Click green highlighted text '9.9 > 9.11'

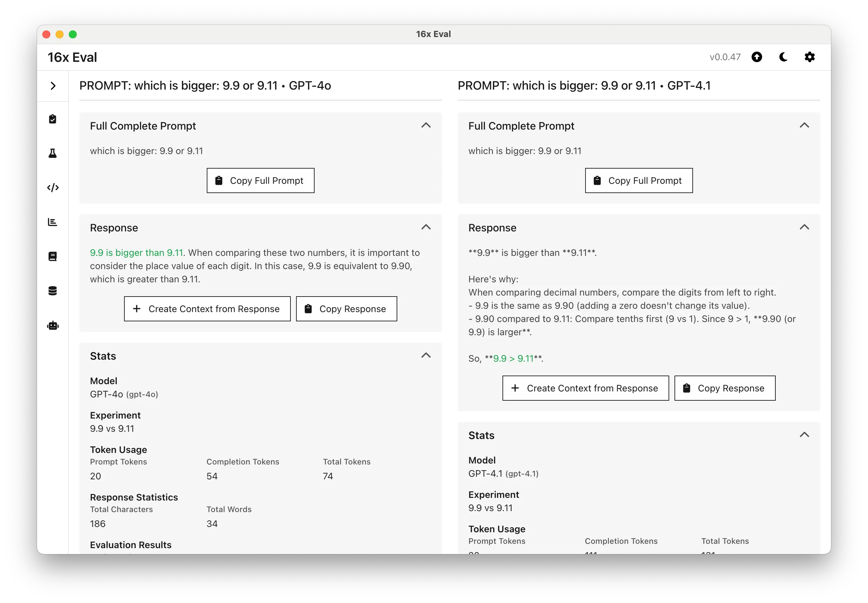coord(513,359)
